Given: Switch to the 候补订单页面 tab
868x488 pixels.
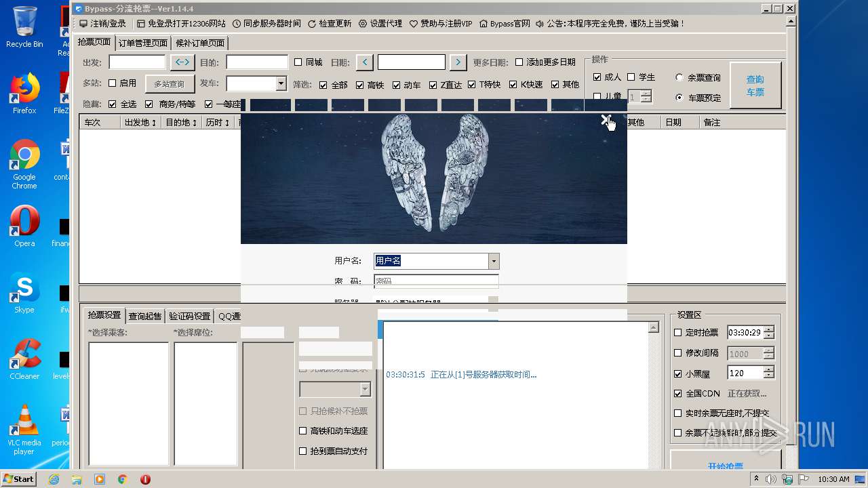Looking at the screenshot, I should point(200,43).
